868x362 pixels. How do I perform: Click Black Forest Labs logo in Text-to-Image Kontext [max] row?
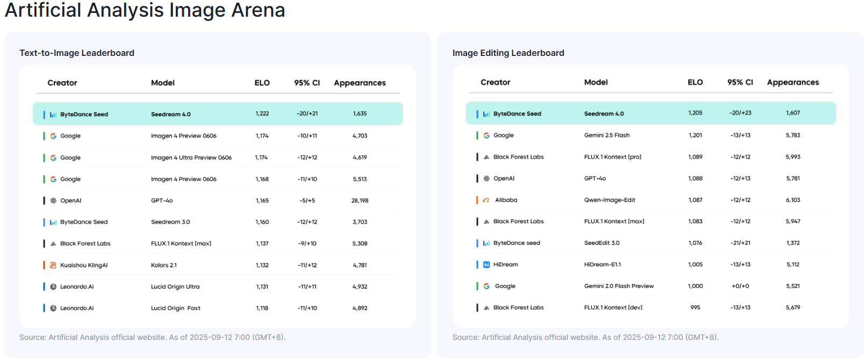click(x=53, y=244)
